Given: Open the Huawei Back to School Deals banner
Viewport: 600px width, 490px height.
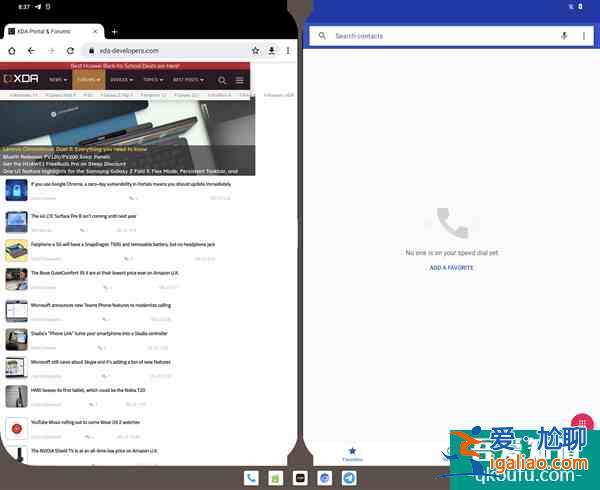Looking at the screenshot, I should click(125, 66).
